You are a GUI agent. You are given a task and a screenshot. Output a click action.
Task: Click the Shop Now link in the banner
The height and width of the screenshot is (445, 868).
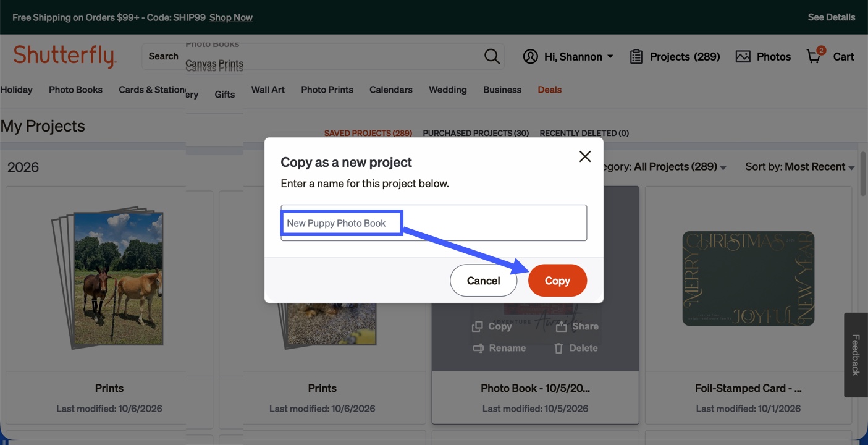[231, 17]
